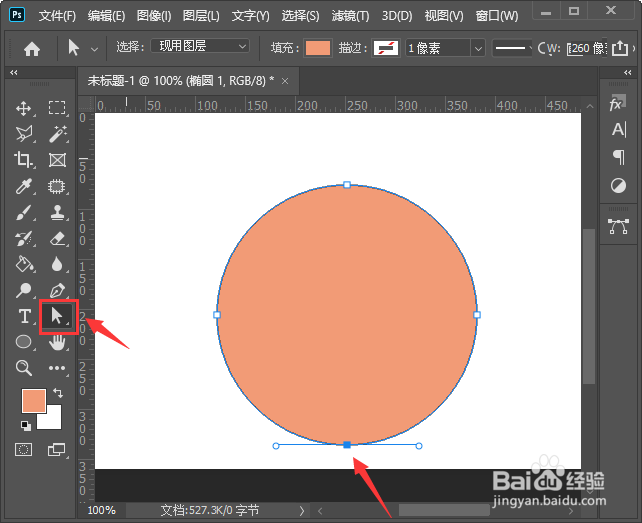Open the 3D(D) menu
This screenshot has height=523, width=642.
click(x=397, y=16)
